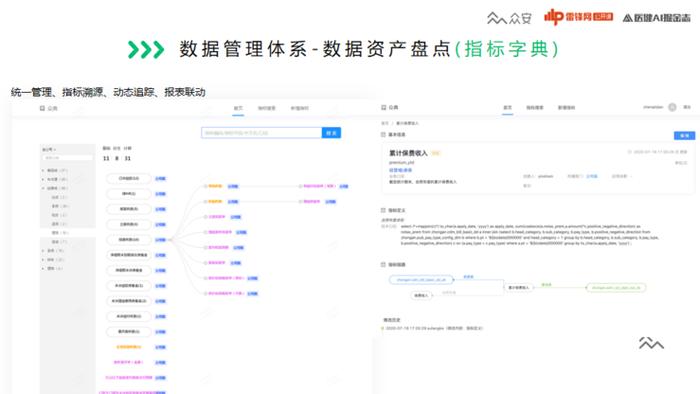Screen dimensions: 700x394
Task: Click the premium_ytd code under the title
Action: coord(401,162)
